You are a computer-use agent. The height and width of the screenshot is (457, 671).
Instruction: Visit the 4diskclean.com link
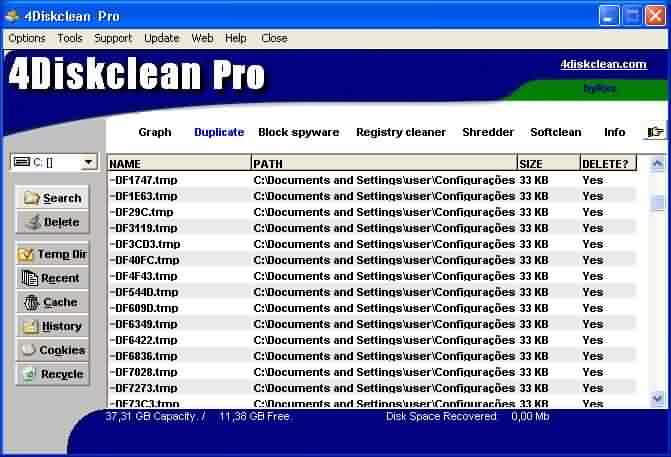point(603,65)
